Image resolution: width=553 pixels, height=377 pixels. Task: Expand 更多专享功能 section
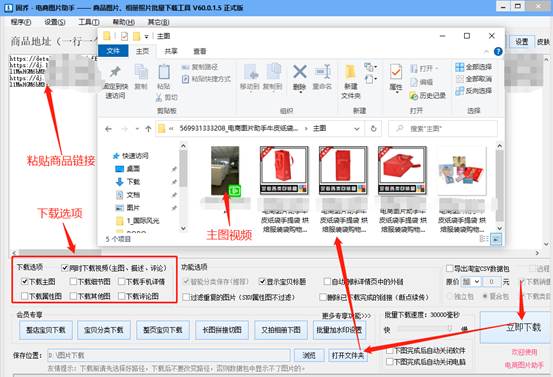click(x=346, y=316)
